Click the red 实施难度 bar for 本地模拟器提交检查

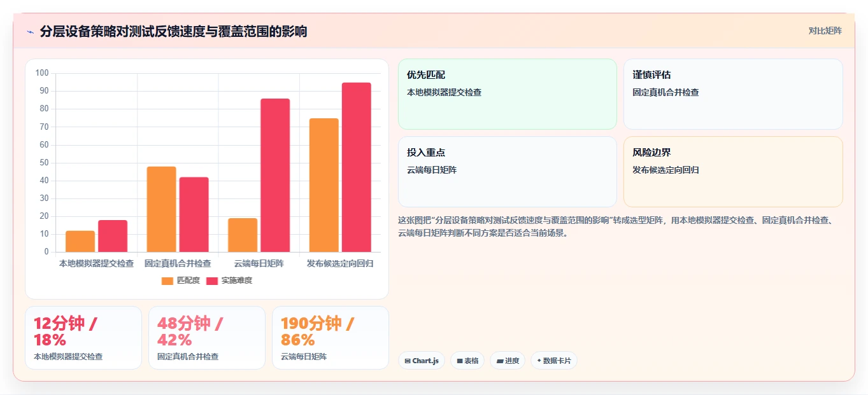[x=113, y=236]
